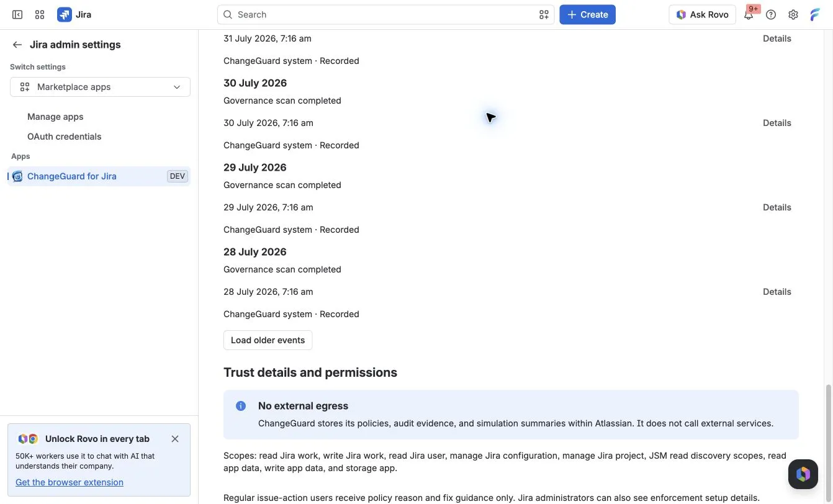Click the 30 July 2026 heading
The height and width of the screenshot is (504, 833).
click(x=255, y=83)
